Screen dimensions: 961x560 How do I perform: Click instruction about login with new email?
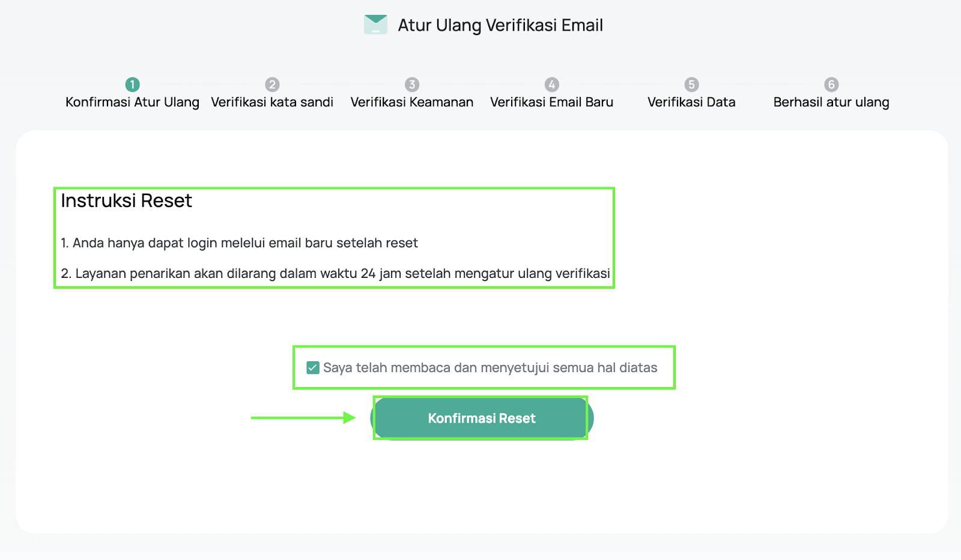click(239, 242)
